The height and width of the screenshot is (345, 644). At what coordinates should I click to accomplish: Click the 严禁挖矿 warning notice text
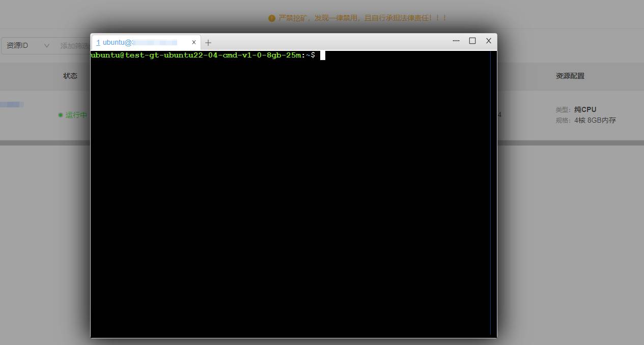[363, 18]
